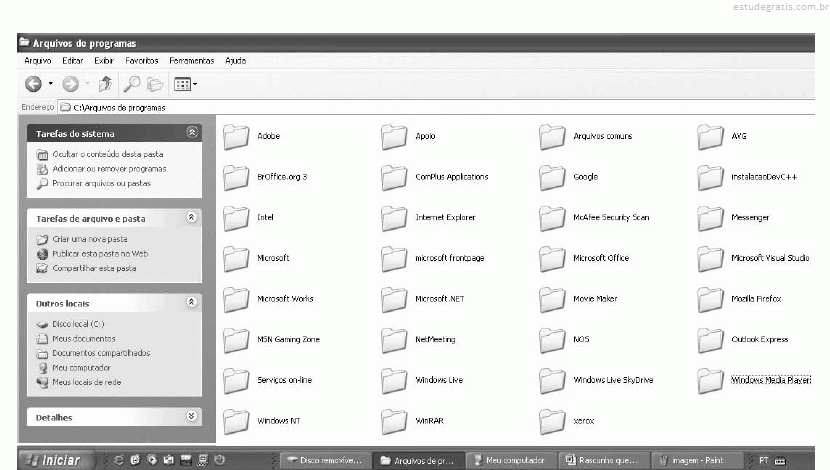Select the Google folder icon
This screenshot has height=470, width=830.
pyautogui.click(x=552, y=177)
